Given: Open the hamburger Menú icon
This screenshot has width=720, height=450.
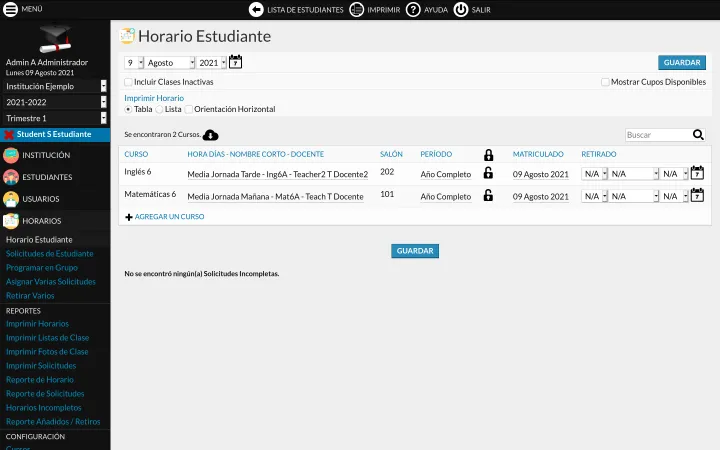Looking at the screenshot, I should click(10, 9).
